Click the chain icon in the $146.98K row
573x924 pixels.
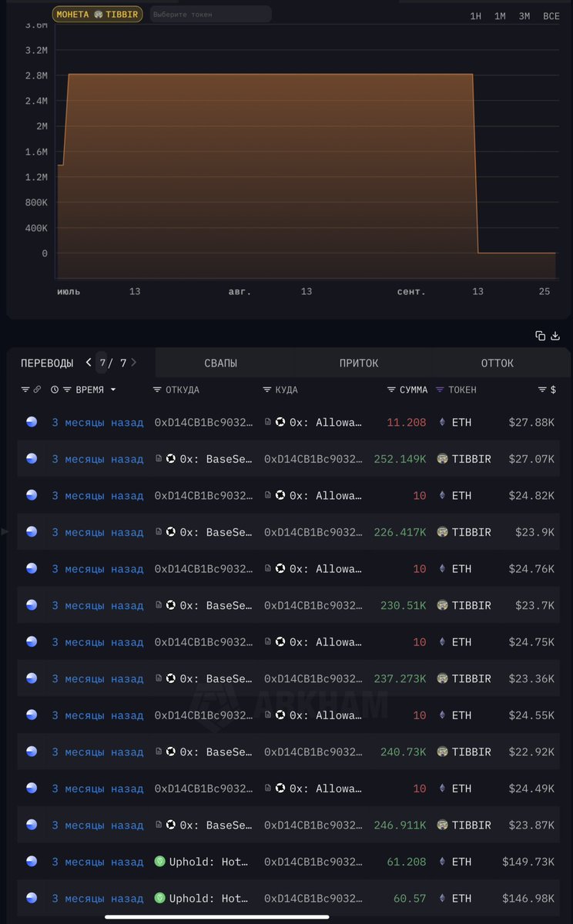[32, 898]
